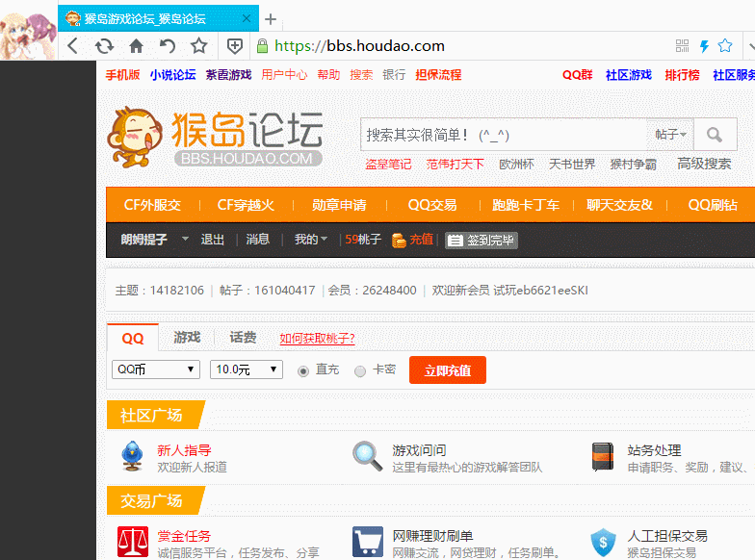Click the magnifier search button
This screenshot has width=755, height=560.
(715, 135)
